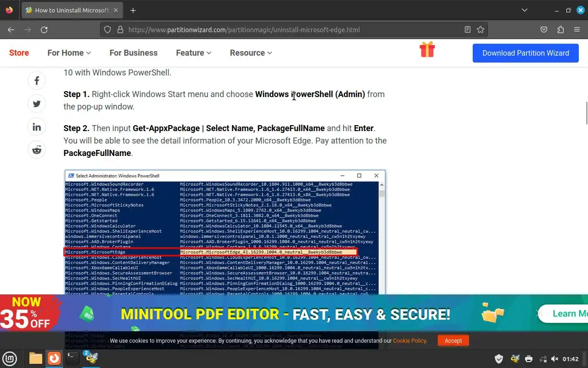This screenshot has width=588, height=368.
Task: Open a new browser tab
Action: [x=133, y=10]
